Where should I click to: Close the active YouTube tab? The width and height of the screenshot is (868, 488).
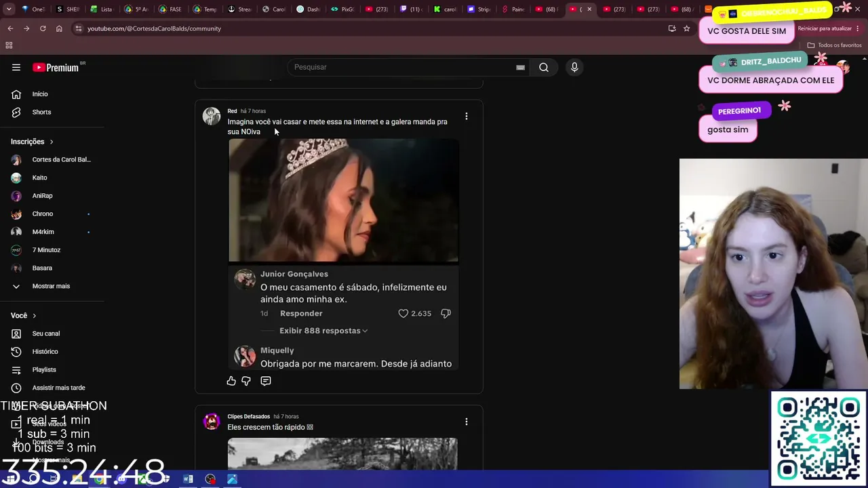click(589, 9)
